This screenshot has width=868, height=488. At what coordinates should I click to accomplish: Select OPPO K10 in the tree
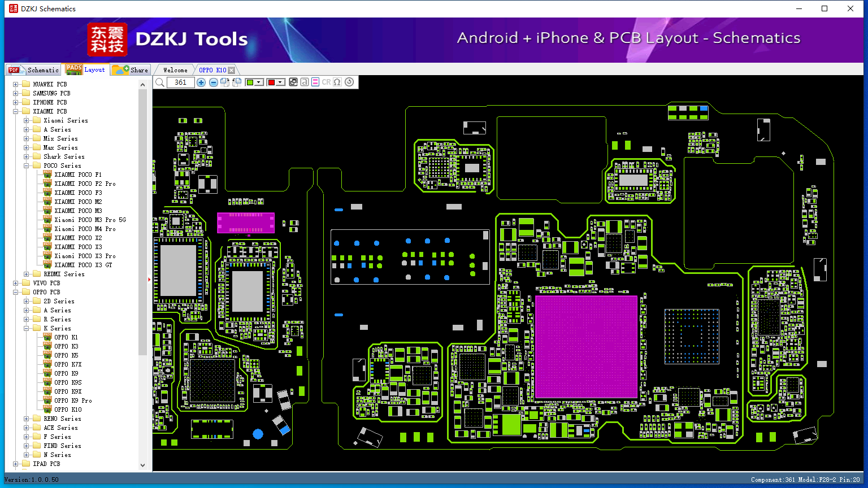coord(68,409)
